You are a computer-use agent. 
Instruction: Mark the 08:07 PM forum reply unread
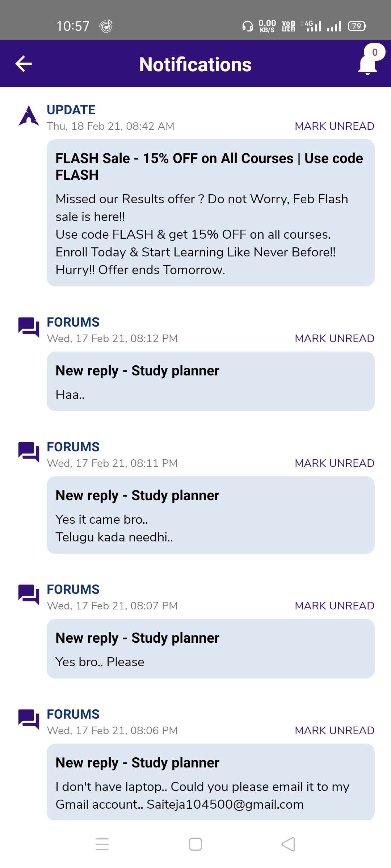pyautogui.click(x=334, y=606)
